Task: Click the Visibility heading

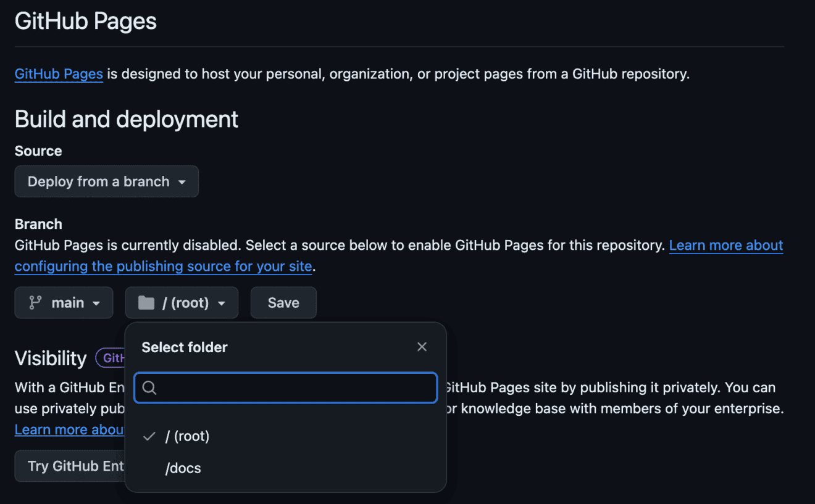Action: point(51,358)
